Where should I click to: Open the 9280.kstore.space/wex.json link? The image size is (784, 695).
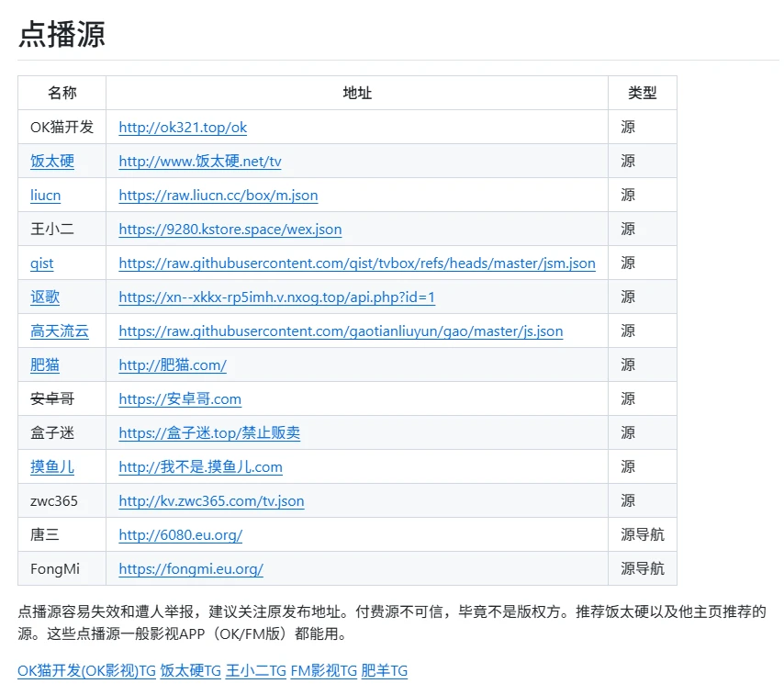pos(230,230)
